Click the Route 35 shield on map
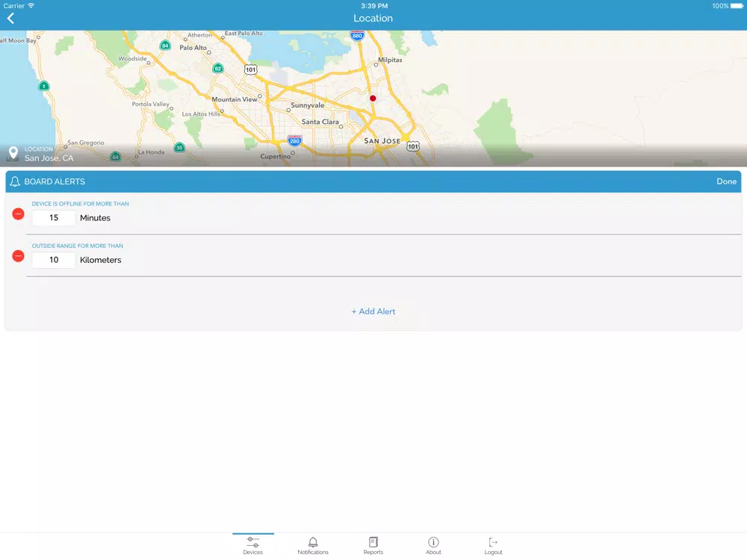The height and width of the screenshot is (560, 747). 179,148
